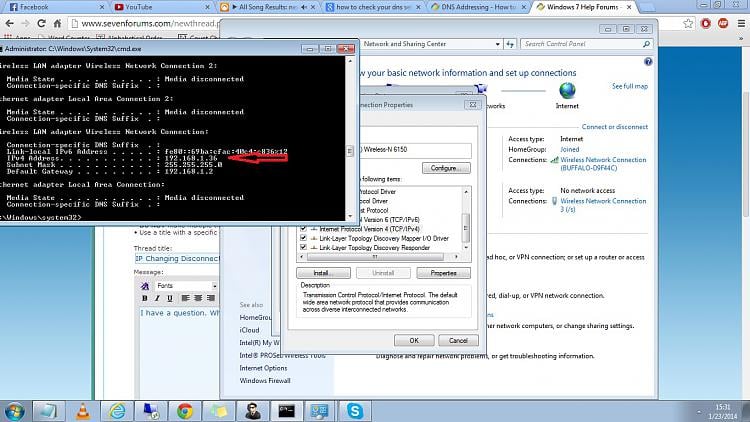Image resolution: width=750 pixels, height=422 pixels.
Task: Click the Thread title input field
Action: tap(177, 258)
